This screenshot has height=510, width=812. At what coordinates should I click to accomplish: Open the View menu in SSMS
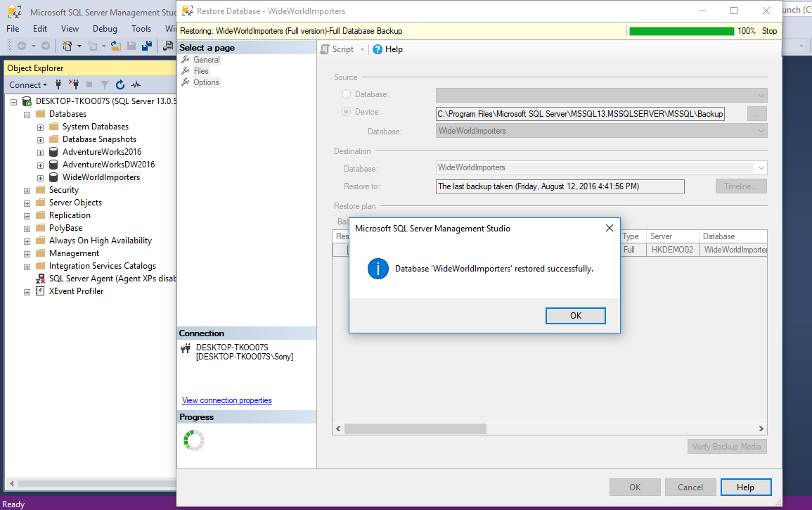[70, 29]
